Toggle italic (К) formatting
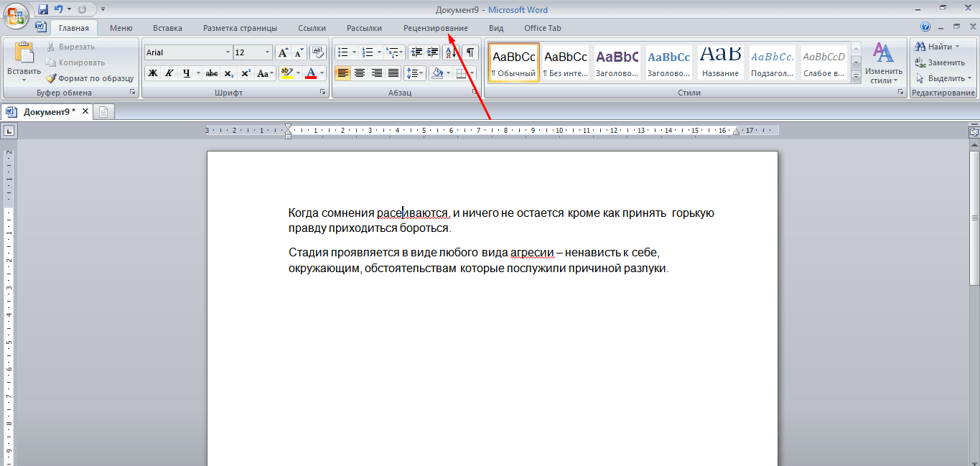This screenshot has height=466, width=980. pos(169,73)
